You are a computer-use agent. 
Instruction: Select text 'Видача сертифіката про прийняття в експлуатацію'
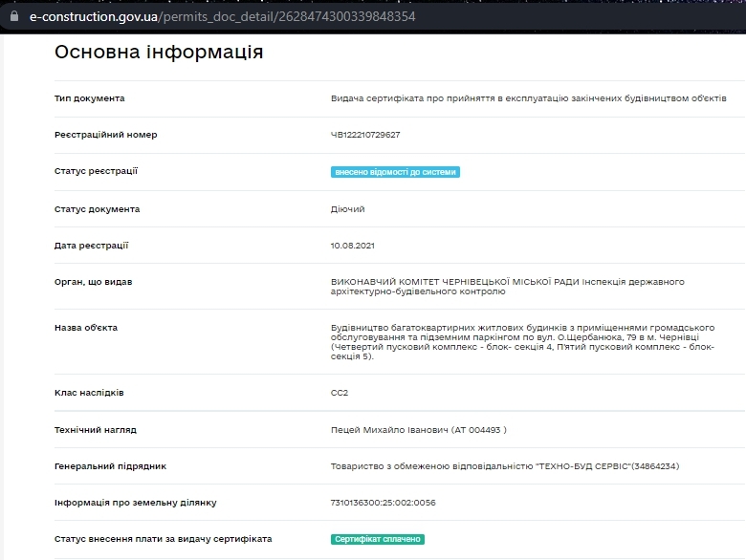450,98
